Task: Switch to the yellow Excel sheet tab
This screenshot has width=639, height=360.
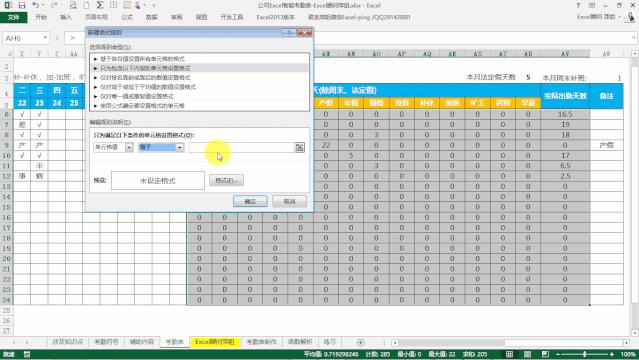Action: click(215, 342)
